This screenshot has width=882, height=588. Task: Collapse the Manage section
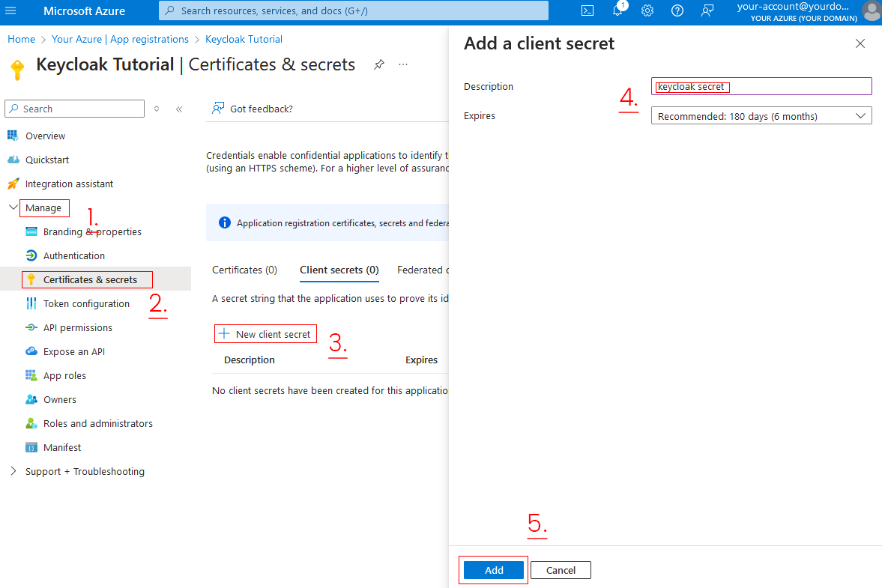(13, 207)
